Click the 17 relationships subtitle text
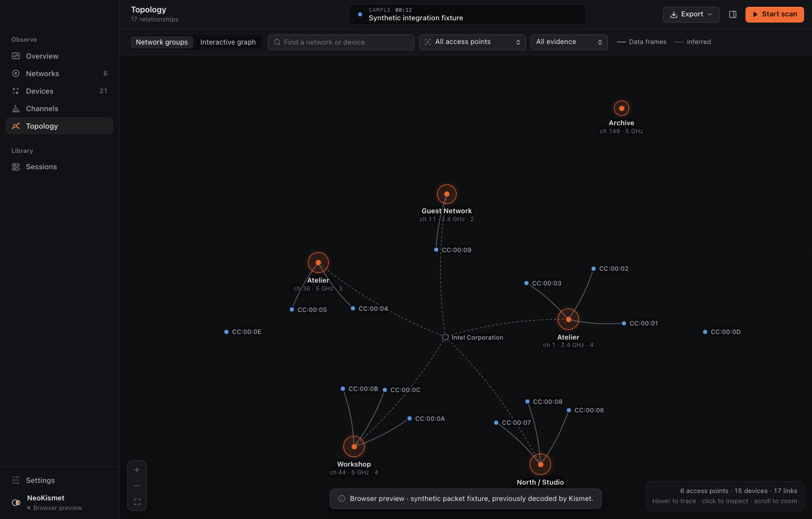This screenshot has height=519, width=812. (155, 19)
